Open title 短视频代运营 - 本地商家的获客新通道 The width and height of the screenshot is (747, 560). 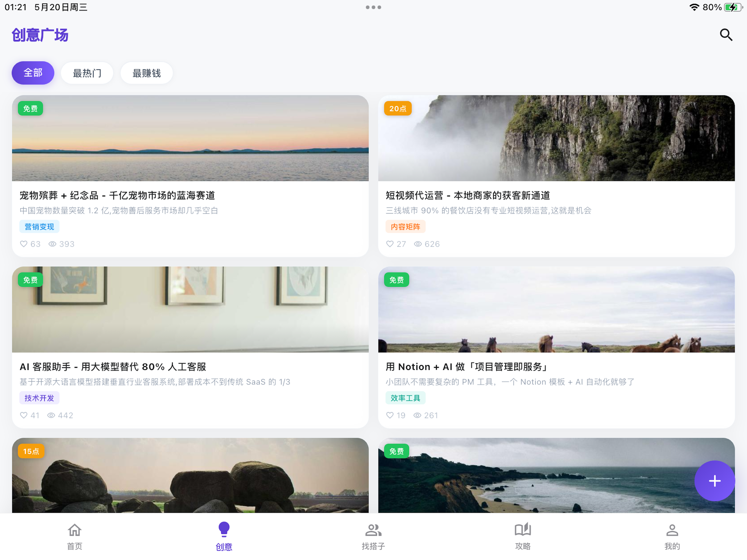coord(468,195)
